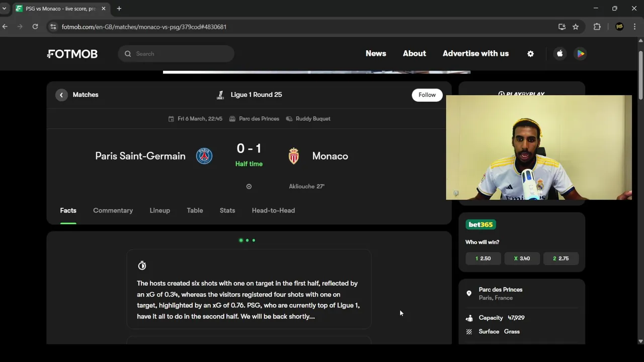Switch to the Commentary tab
The image size is (644, 362).
click(113, 211)
